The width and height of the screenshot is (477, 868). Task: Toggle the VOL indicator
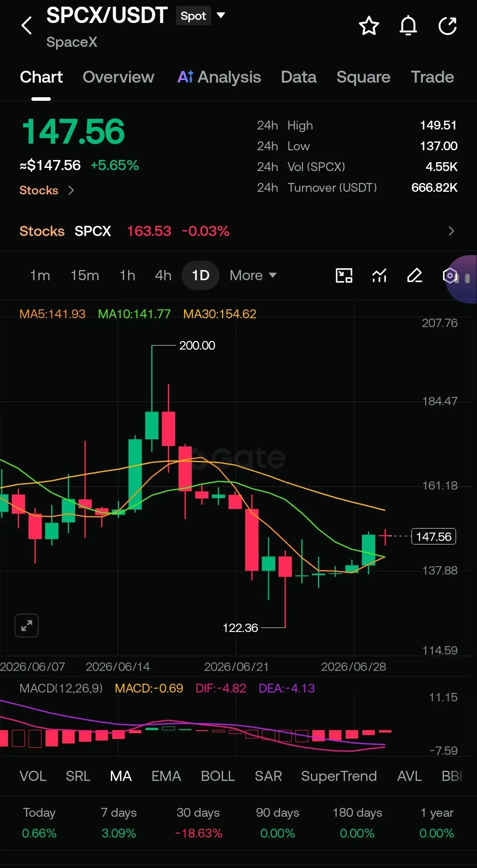pyautogui.click(x=33, y=776)
